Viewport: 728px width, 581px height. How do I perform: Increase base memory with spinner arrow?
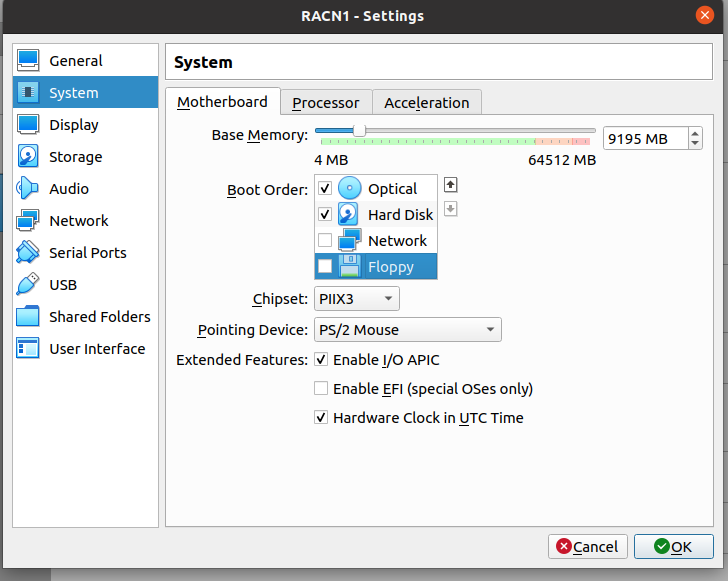(x=695, y=134)
